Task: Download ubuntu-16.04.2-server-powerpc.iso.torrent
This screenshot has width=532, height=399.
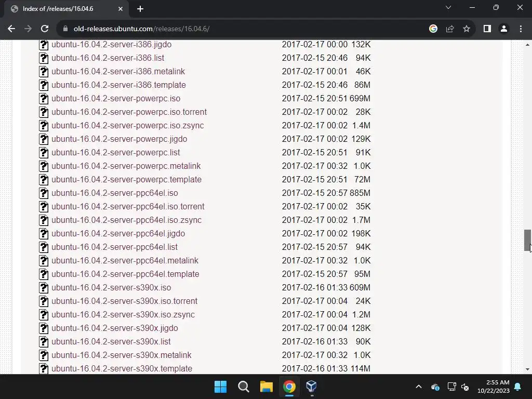Action: pyautogui.click(x=129, y=112)
